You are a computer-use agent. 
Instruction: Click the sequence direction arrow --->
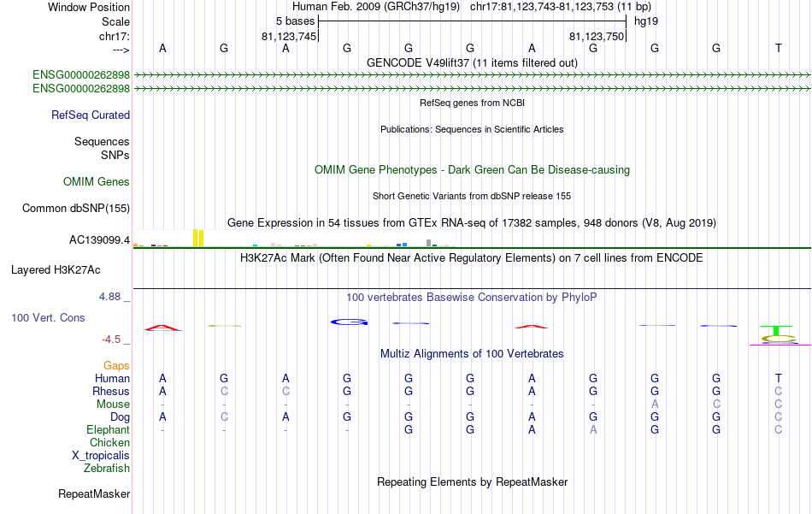(x=121, y=50)
